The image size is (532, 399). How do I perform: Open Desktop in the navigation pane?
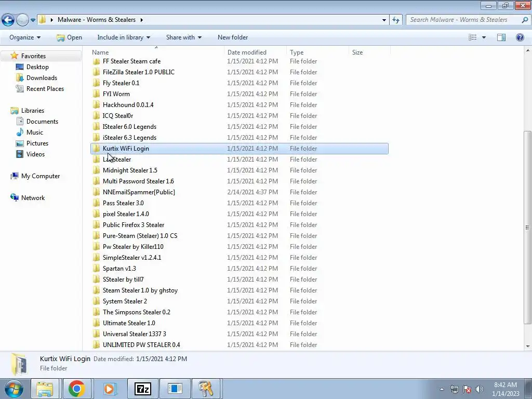tap(37, 67)
